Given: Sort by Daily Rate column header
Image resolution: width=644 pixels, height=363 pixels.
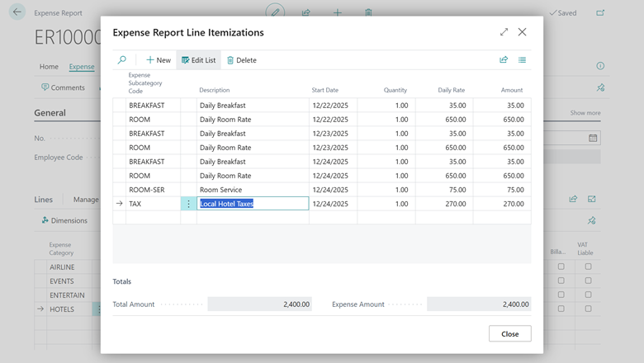Looking at the screenshot, I should pyautogui.click(x=451, y=90).
